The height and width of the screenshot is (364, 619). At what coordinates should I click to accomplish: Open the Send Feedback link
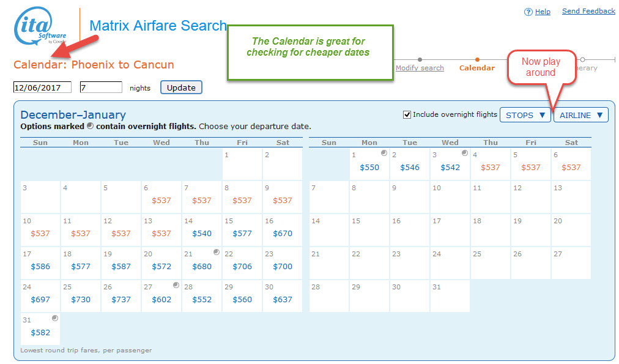coord(588,11)
